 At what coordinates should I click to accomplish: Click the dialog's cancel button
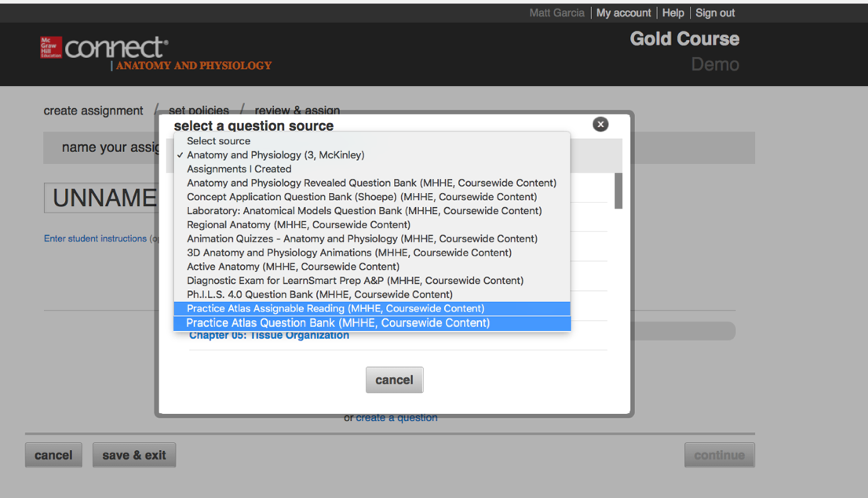394,380
